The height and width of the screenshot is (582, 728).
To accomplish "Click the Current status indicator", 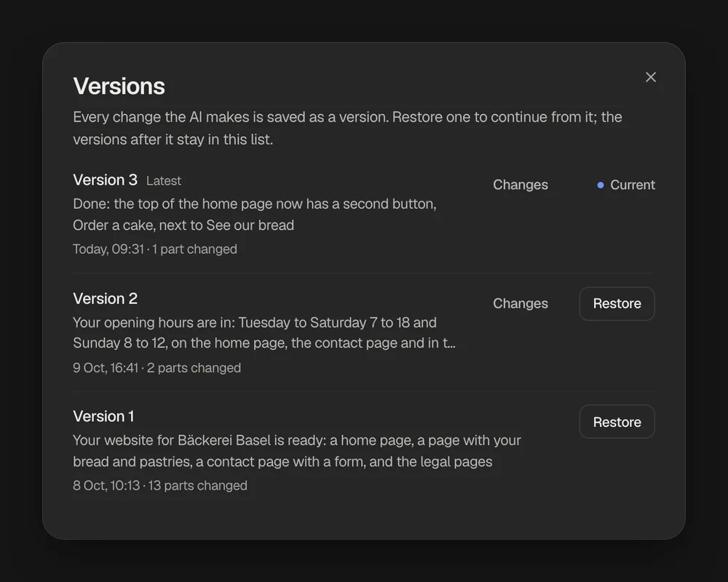I will pos(626,185).
